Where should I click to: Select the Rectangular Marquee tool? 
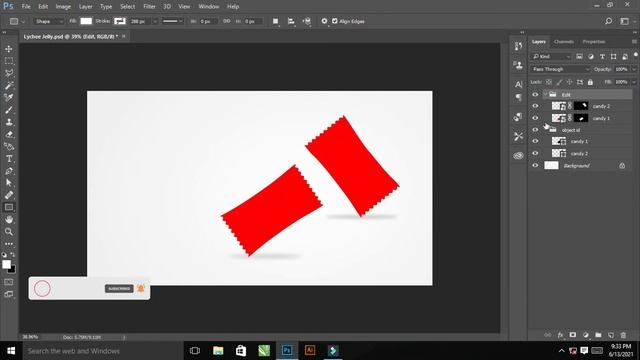click(9, 61)
